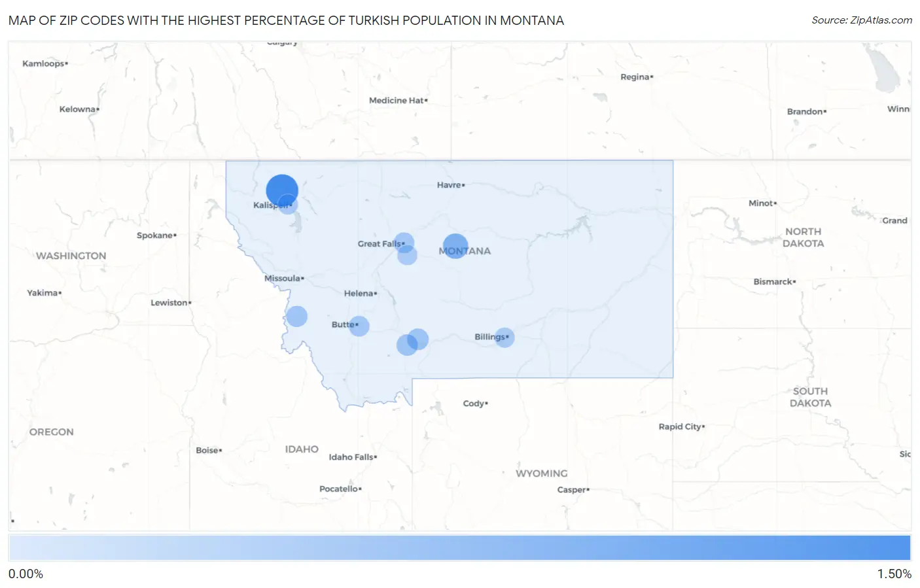Click the Great Falls city label
The height and width of the screenshot is (588, 920).
(381, 244)
